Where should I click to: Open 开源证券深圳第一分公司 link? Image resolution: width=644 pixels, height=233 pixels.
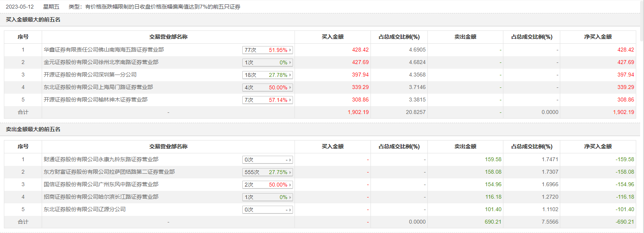[x=90, y=75]
